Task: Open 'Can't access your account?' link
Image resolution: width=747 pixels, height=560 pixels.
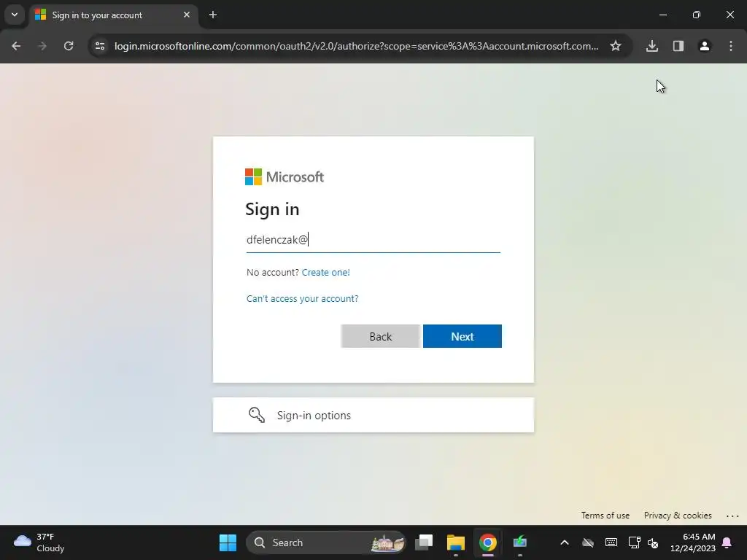Action: coord(303,298)
